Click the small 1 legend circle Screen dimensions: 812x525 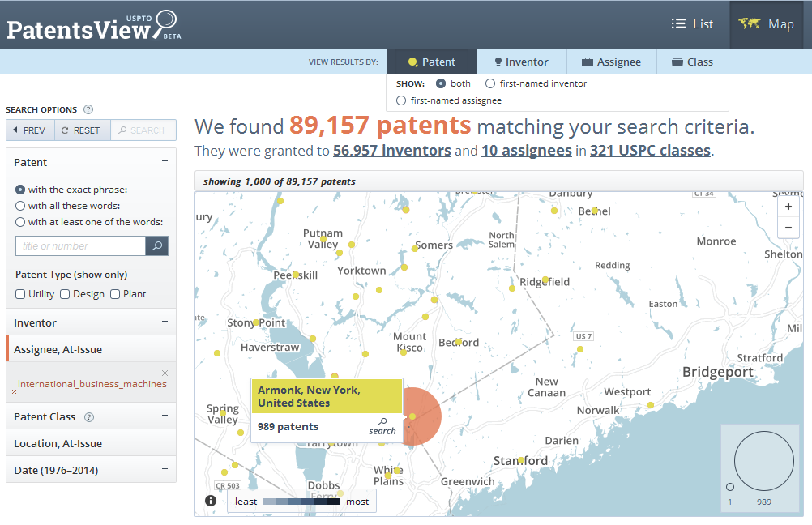(730, 487)
